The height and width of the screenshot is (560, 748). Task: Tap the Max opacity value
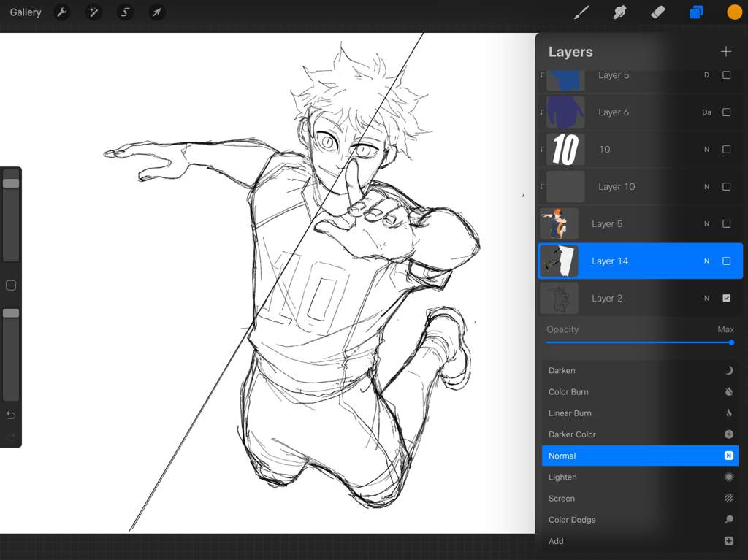point(725,329)
